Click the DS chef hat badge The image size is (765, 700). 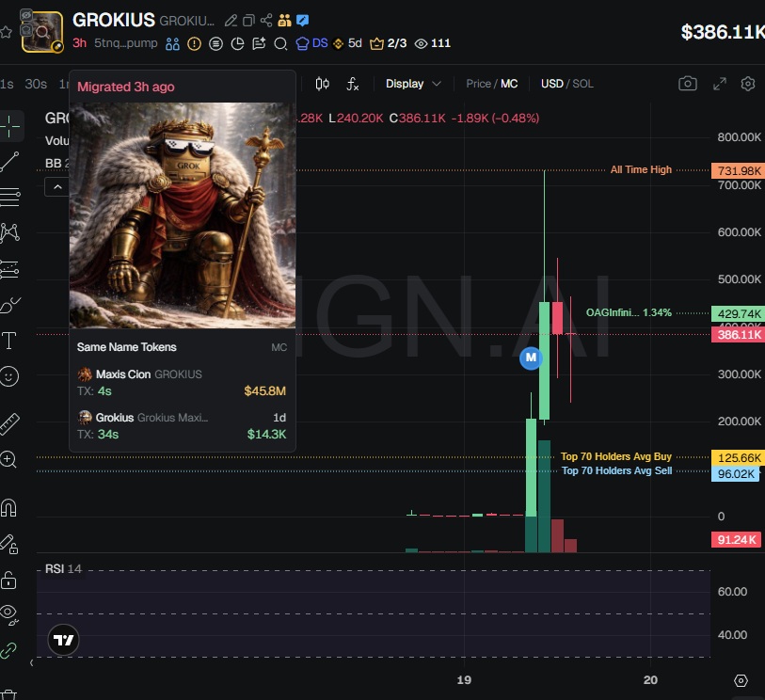click(x=311, y=43)
